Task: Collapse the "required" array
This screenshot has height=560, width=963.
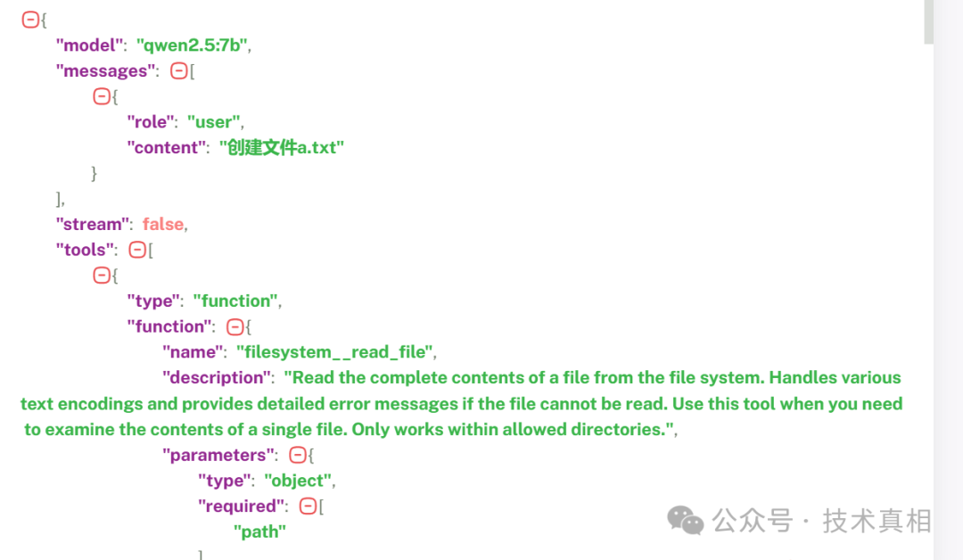Action: [308, 506]
